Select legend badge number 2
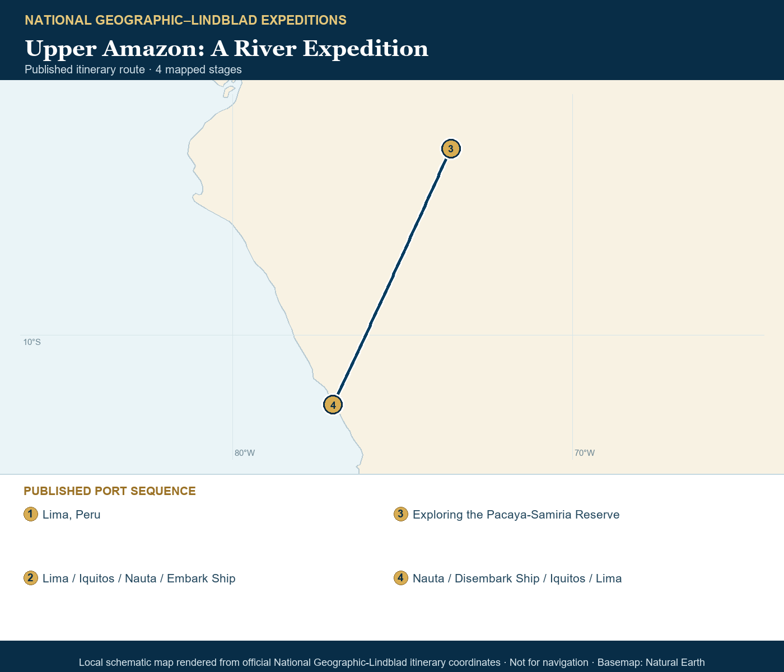 point(31,578)
